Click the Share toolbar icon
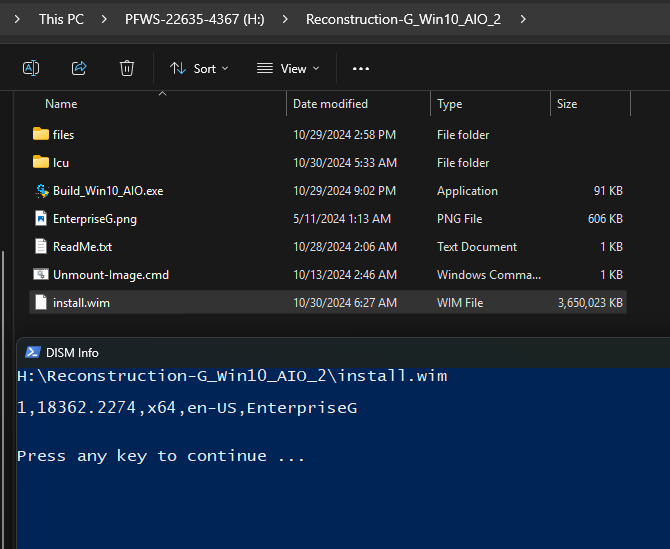The height and width of the screenshot is (549, 670). [x=79, y=68]
